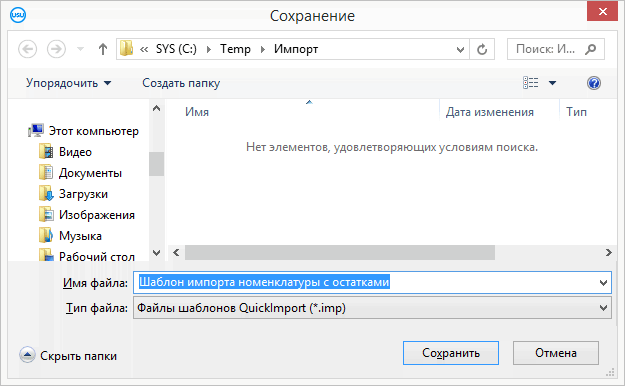Open the Загрузки folder

83,194
